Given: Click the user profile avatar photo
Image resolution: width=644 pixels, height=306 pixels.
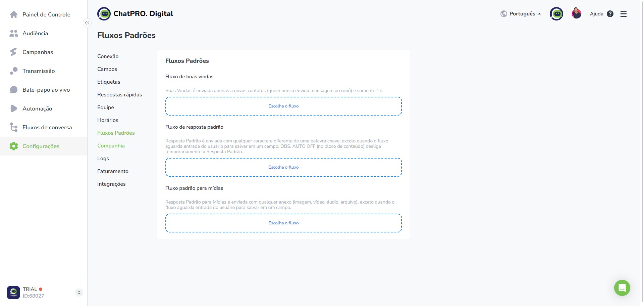Looking at the screenshot, I should 577,14.
